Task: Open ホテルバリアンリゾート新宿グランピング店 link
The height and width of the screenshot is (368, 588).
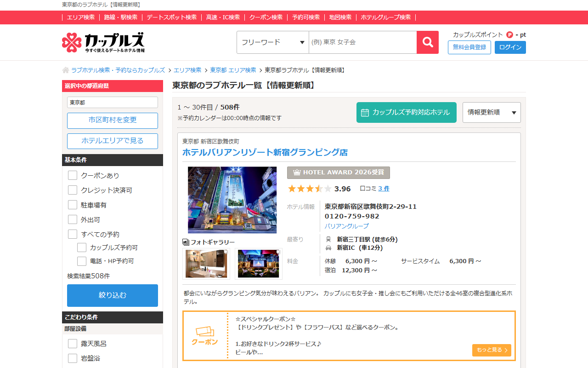Action: [x=265, y=152]
